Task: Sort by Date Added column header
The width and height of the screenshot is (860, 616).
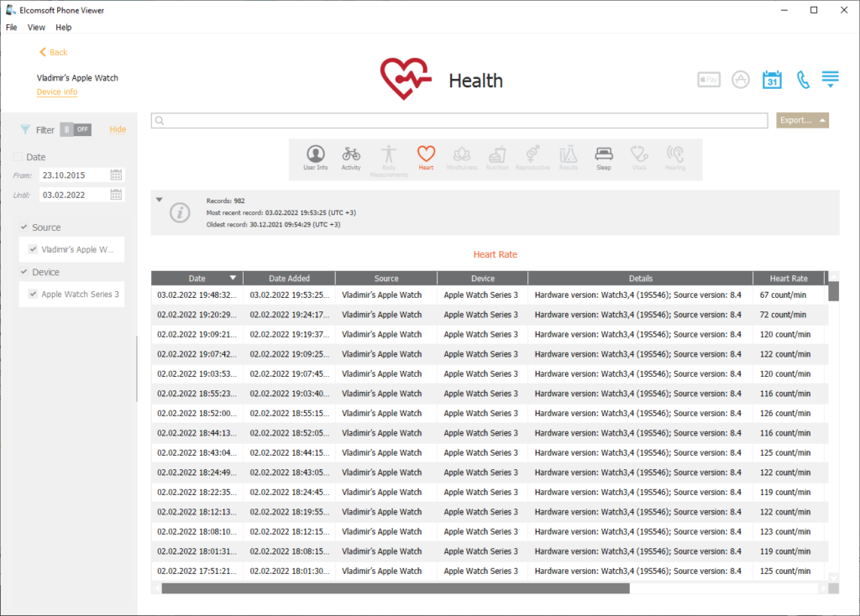Action: [x=289, y=279]
